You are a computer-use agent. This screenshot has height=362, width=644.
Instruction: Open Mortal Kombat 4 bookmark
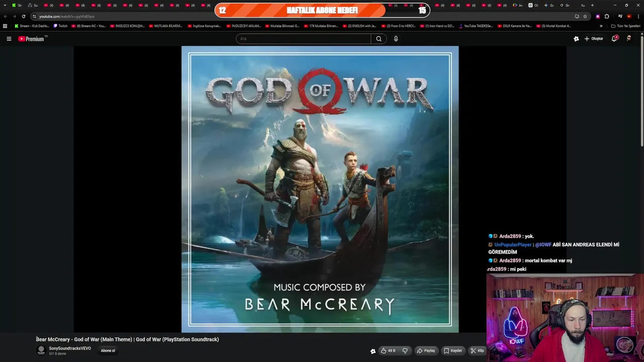point(553,26)
